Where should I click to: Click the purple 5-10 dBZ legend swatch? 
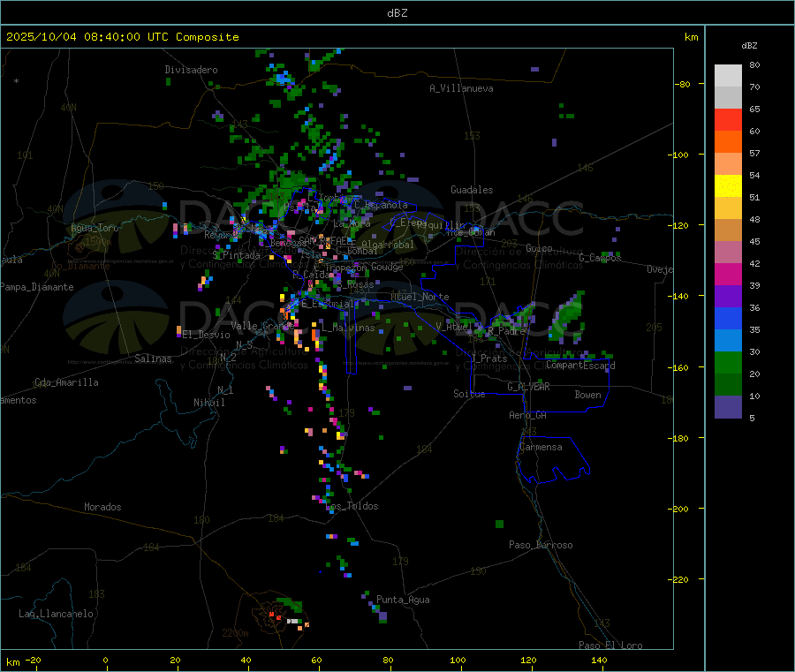point(728,407)
